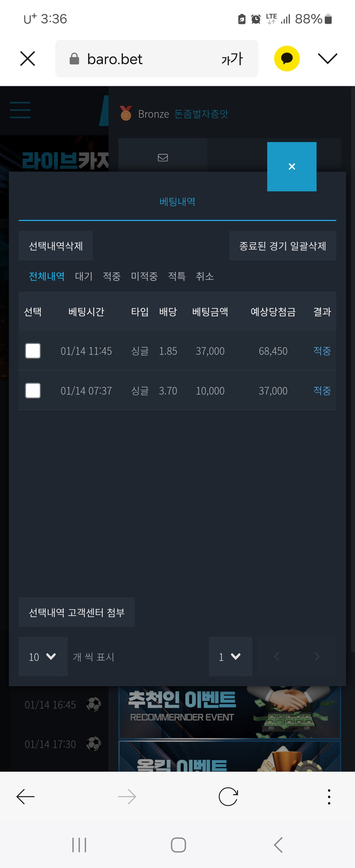Open the page number 1 dropdown

[x=230, y=656]
